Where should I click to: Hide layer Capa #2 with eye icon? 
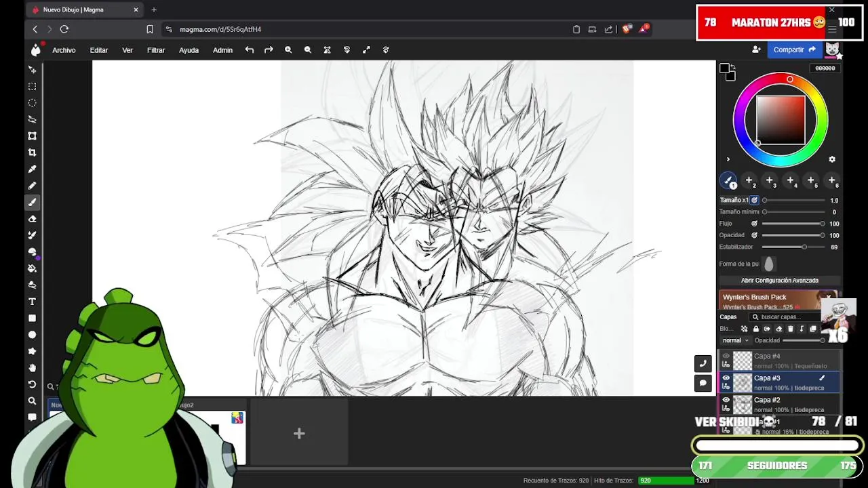[x=726, y=400]
